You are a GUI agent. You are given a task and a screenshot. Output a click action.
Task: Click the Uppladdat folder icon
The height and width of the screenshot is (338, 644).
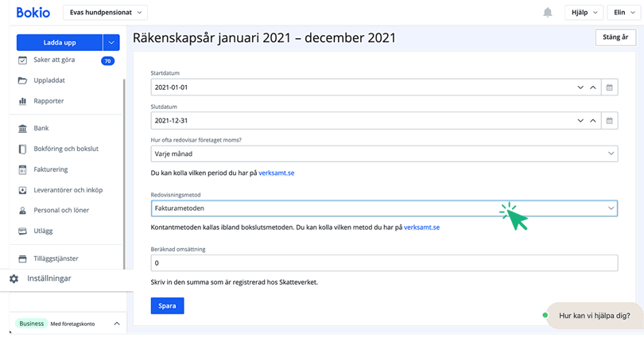click(x=23, y=80)
